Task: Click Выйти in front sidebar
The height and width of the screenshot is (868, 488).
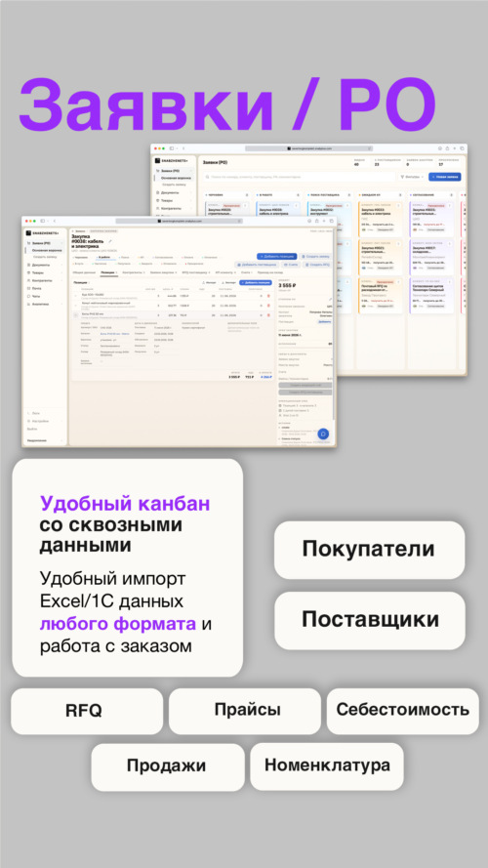Action: [31, 429]
